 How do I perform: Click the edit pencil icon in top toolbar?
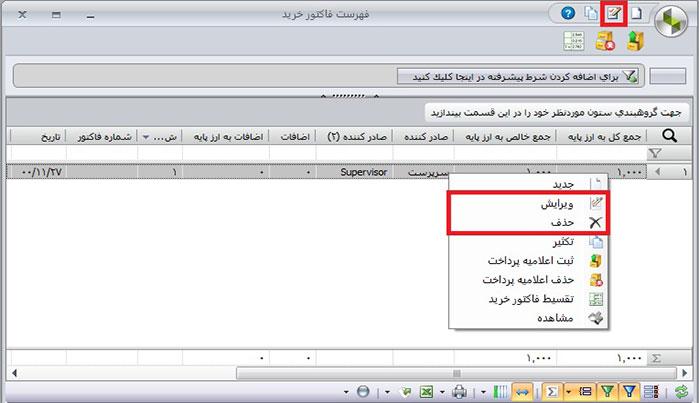coord(615,14)
